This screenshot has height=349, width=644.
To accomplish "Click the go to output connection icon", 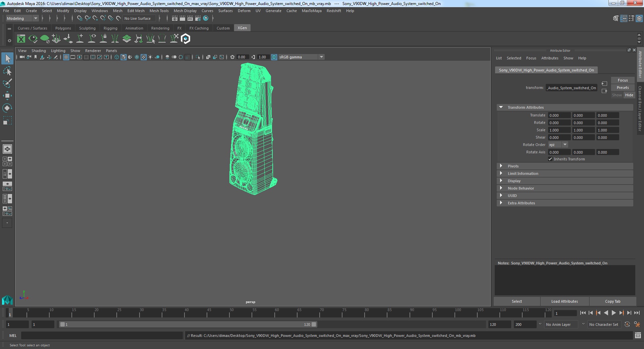I will pos(604,91).
